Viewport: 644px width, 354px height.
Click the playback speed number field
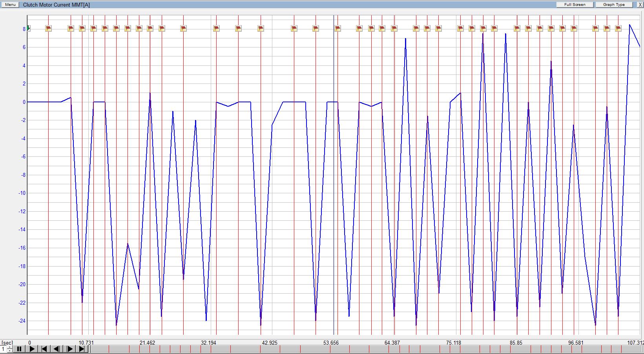point(4,349)
